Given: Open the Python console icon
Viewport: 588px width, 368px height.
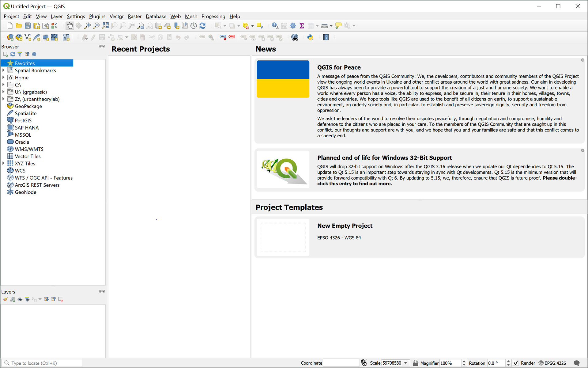Looking at the screenshot, I should (310, 37).
